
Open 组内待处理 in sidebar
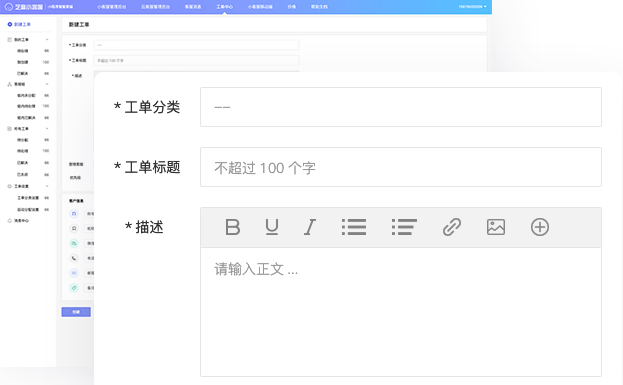26,106
